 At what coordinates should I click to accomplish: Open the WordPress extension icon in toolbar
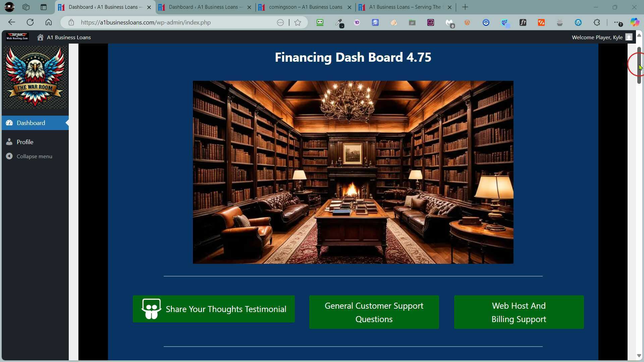click(578, 22)
